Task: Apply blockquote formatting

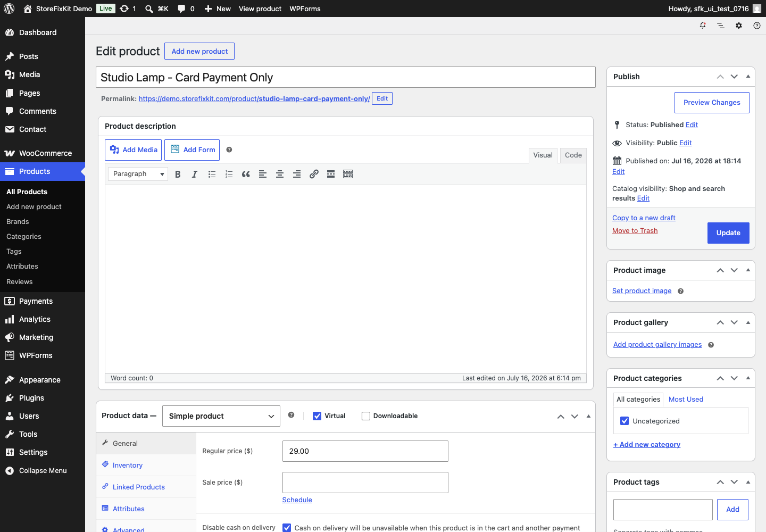Action: 246,174
